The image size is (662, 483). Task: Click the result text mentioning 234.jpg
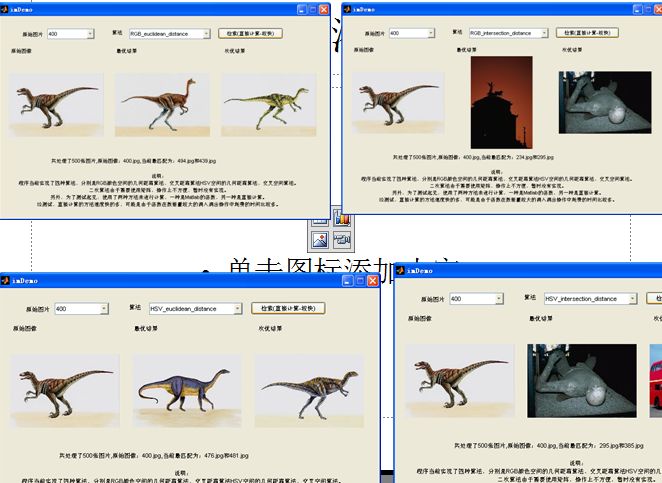tap(473, 157)
